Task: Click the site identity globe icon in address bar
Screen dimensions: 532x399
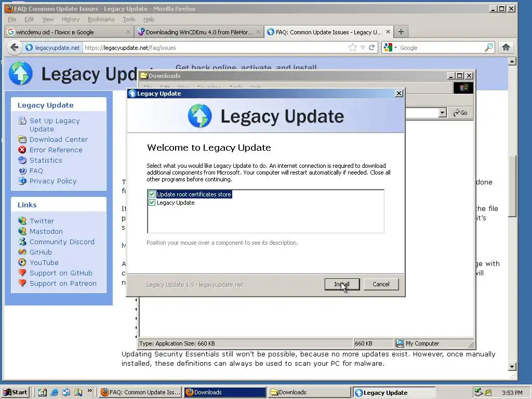Action: [29, 48]
